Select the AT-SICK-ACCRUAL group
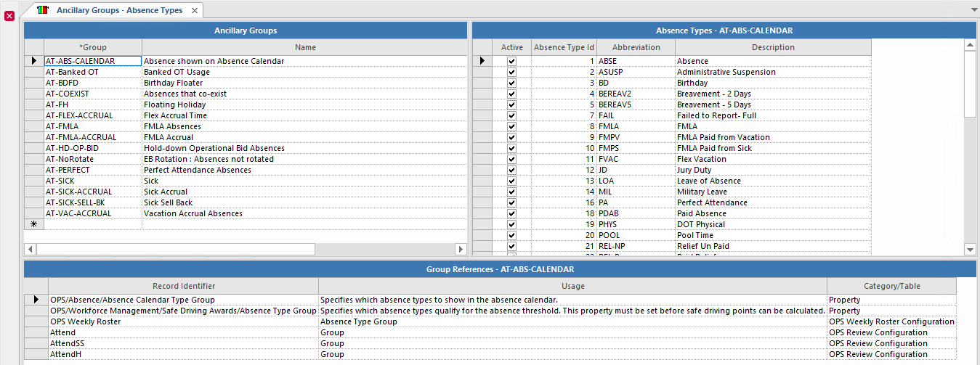Viewport: 980px width, 365px height. [93, 192]
